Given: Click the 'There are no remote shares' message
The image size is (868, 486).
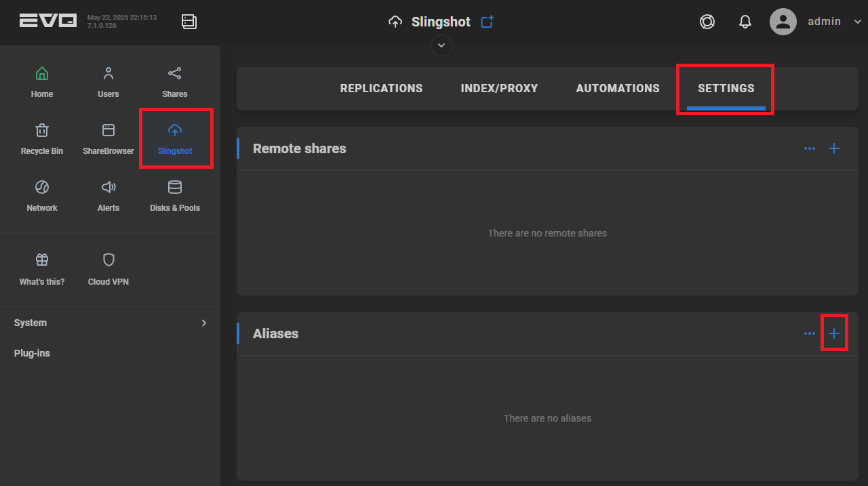Looking at the screenshot, I should tap(547, 233).
